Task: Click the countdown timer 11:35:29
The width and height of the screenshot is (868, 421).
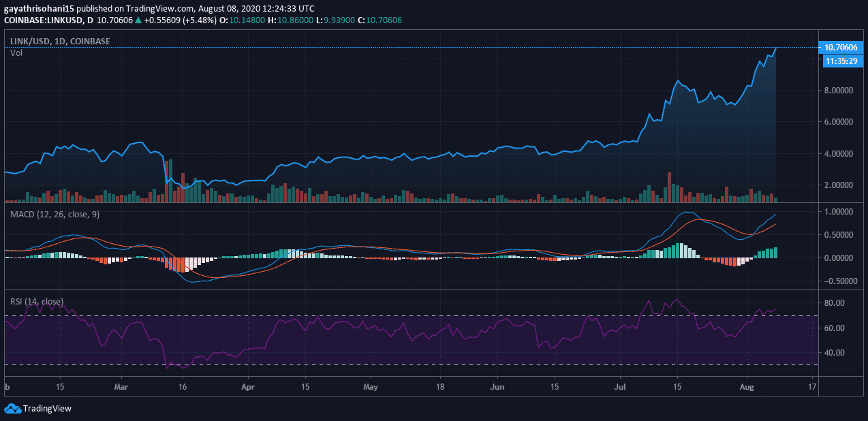Action: (x=843, y=61)
